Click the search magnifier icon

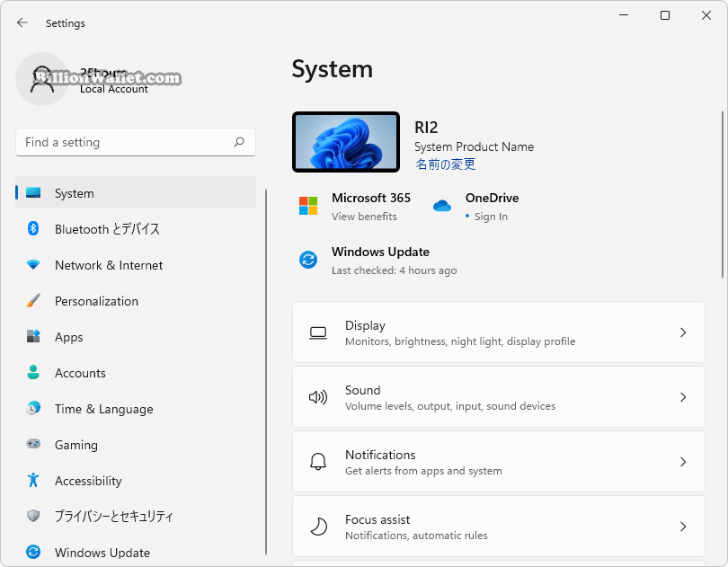[239, 142]
